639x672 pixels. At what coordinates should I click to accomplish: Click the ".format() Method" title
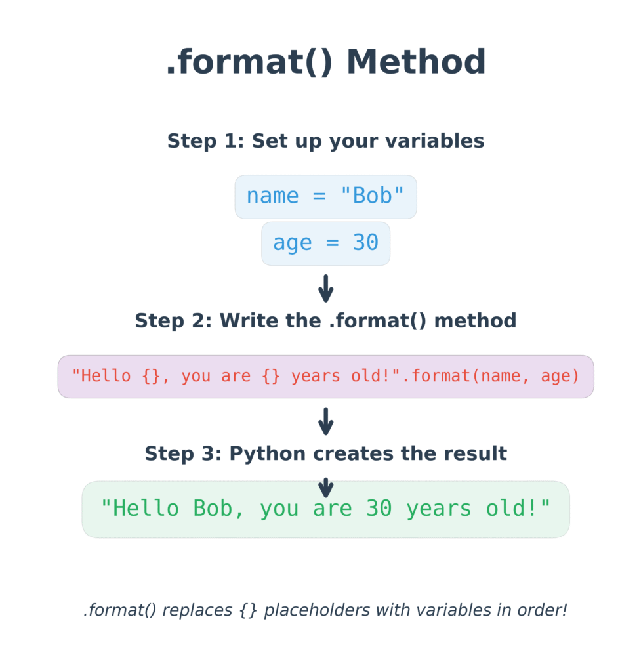[325, 62]
